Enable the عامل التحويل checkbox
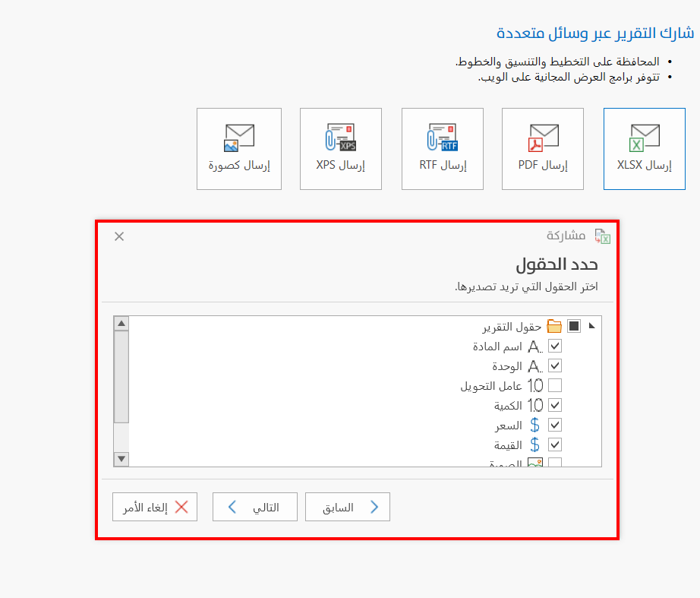This screenshot has height=598, width=700. (555, 385)
